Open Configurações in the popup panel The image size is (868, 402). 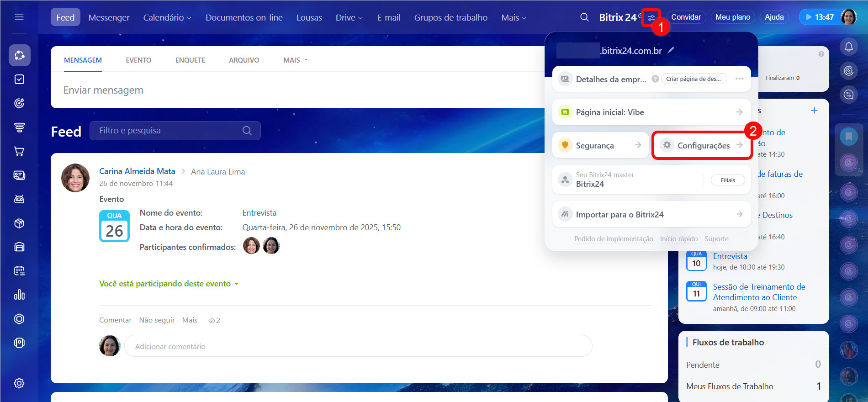click(703, 146)
